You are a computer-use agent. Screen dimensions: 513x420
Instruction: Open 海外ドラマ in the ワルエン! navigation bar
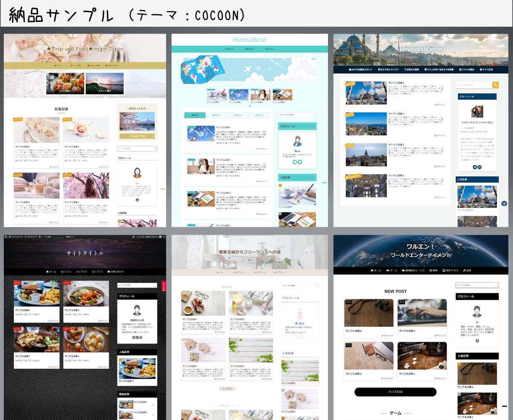(450, 270)
